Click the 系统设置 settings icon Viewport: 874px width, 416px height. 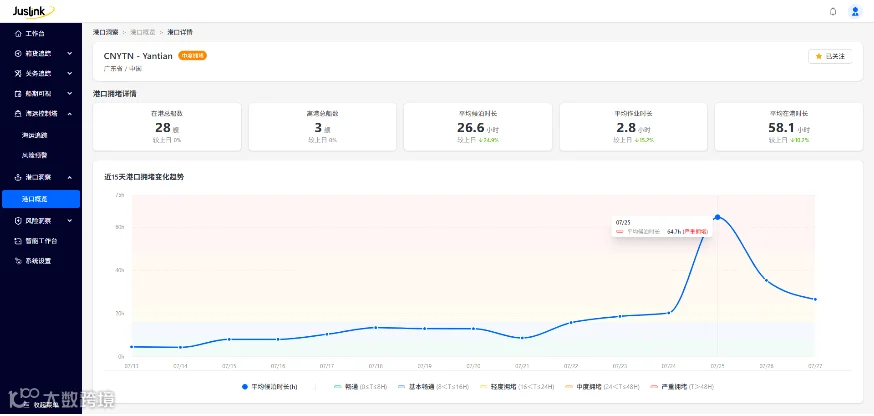(18, 261)
